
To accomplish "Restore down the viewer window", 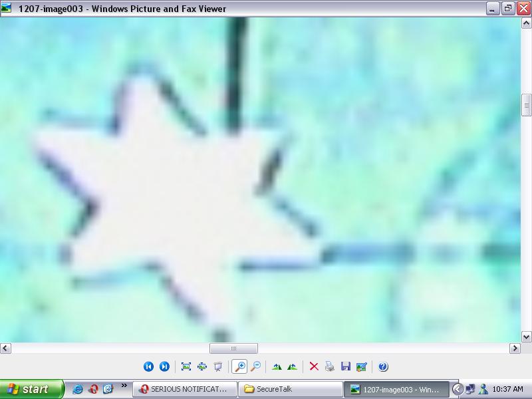I will [508, 8].
